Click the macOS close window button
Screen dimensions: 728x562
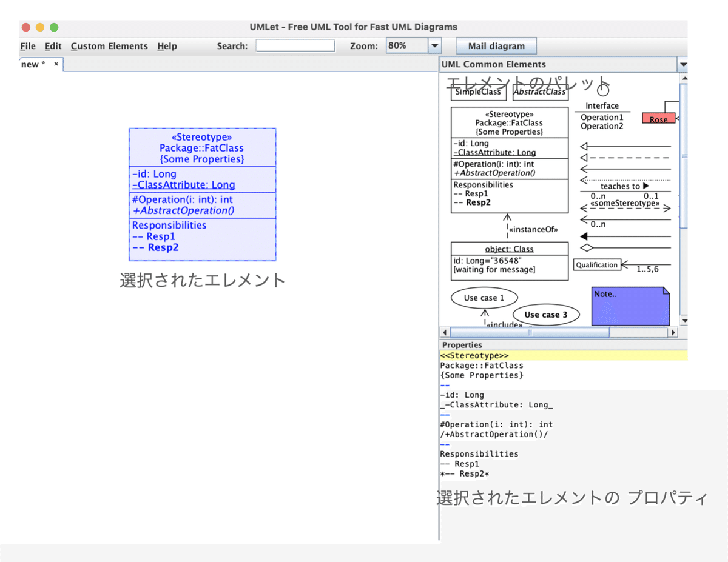click(x=26, y=27)
